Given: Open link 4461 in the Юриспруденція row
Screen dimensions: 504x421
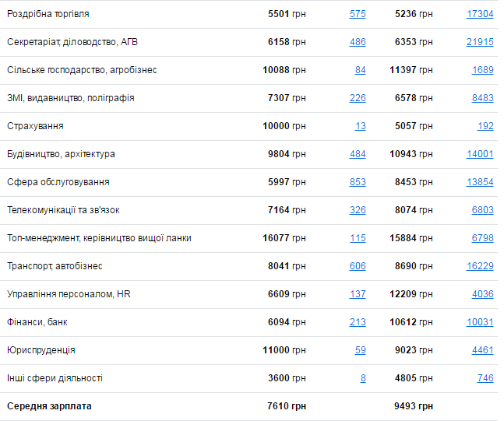Looking at the screenshot, I should (x=482, y=350).
